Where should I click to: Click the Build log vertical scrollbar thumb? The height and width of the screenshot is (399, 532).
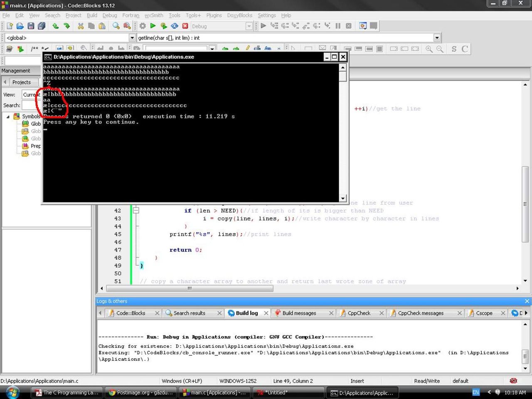coord(525,356)
